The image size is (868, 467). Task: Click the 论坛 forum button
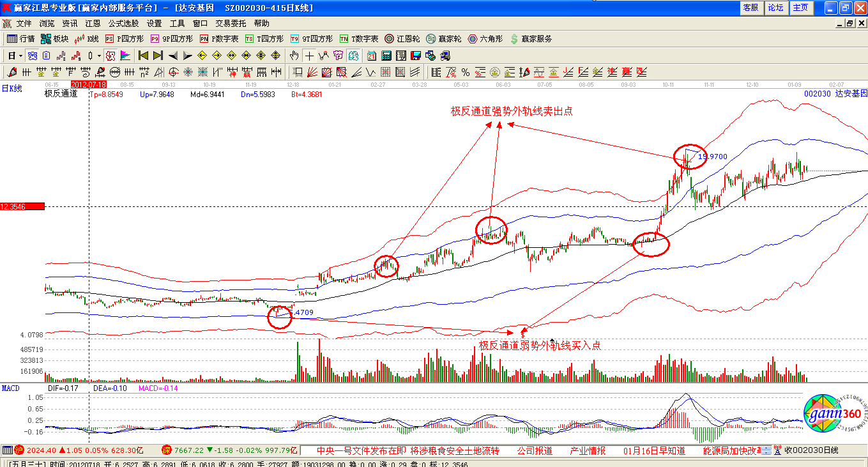(775, 8)
